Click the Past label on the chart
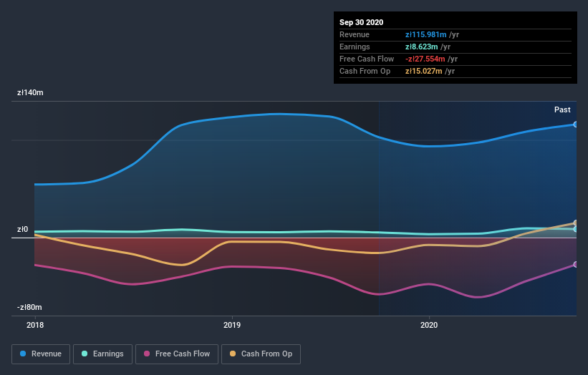The image size is (588, 375). (x=562, y=109)
